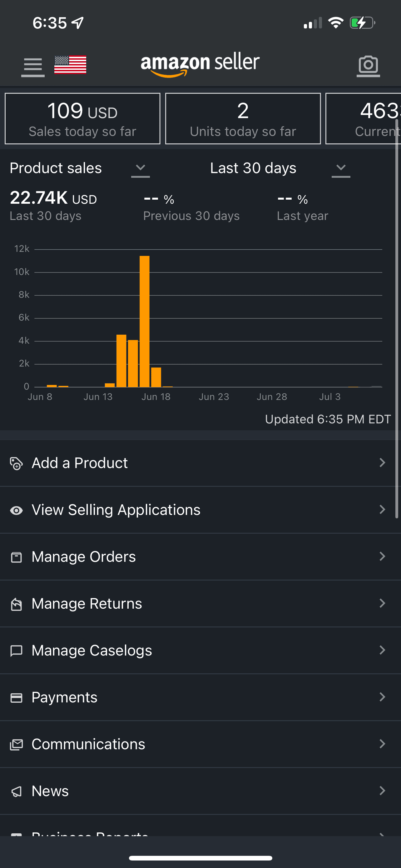Screen dimensions: 401x868
Task: Tap the News megaphone icon
Action: [x=16, y=791]
